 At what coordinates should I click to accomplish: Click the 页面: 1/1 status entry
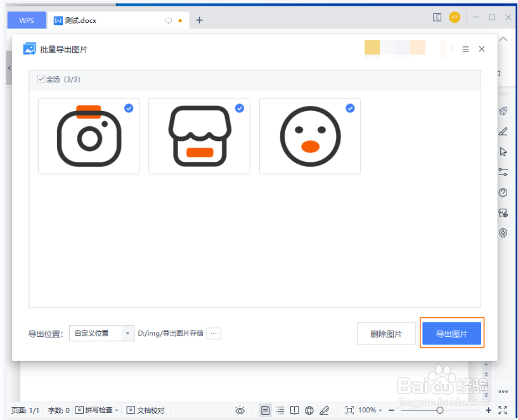coord(25,410)
